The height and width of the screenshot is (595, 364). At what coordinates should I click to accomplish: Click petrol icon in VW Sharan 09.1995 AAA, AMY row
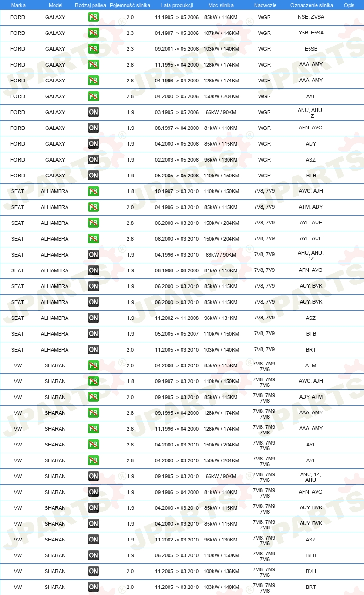94,413
